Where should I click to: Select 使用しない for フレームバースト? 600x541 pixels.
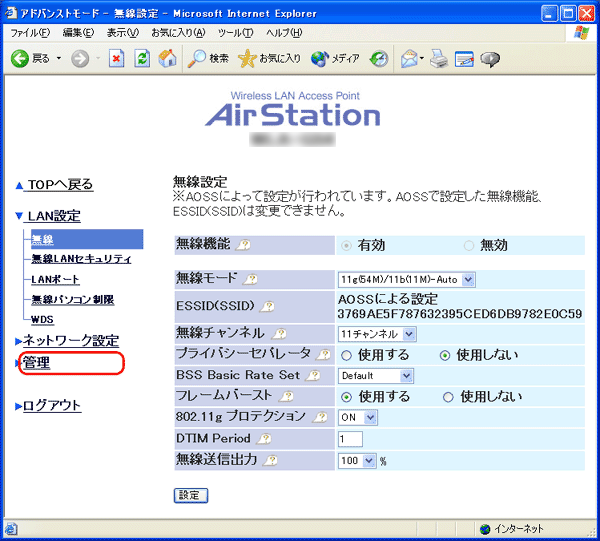click(448, 398)
